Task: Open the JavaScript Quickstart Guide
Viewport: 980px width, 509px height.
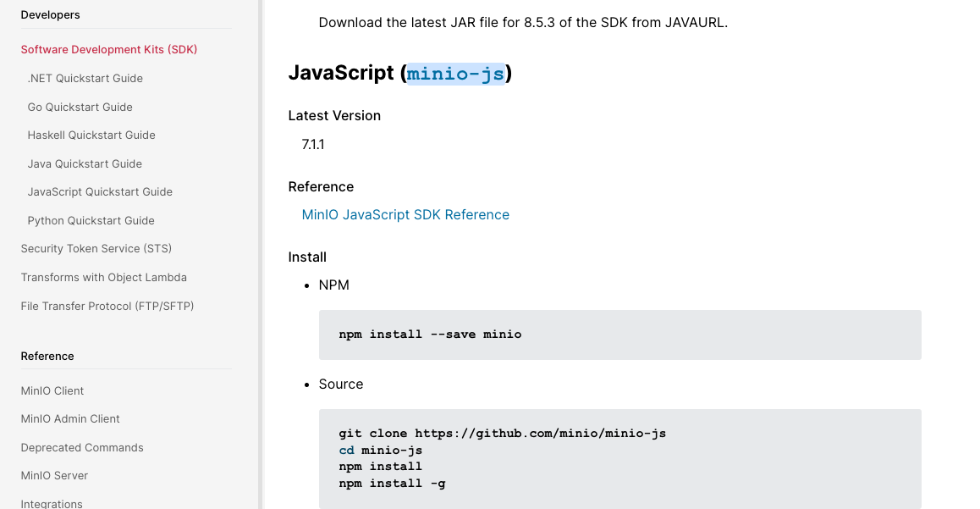Action: point(100,192)
